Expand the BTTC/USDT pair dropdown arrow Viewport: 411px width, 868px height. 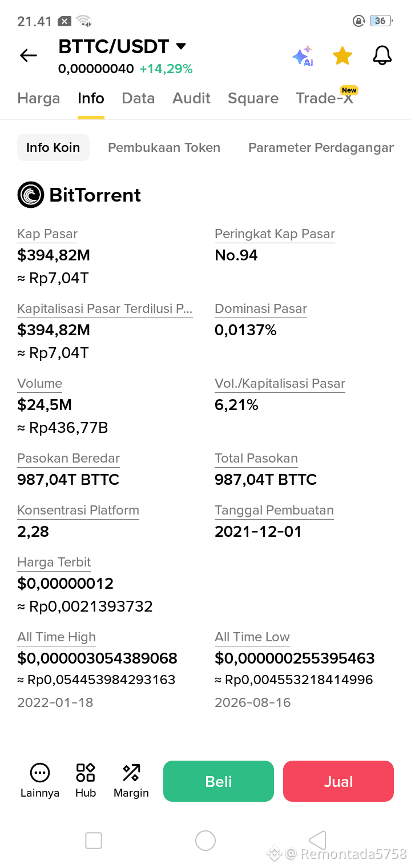(181, 46)
